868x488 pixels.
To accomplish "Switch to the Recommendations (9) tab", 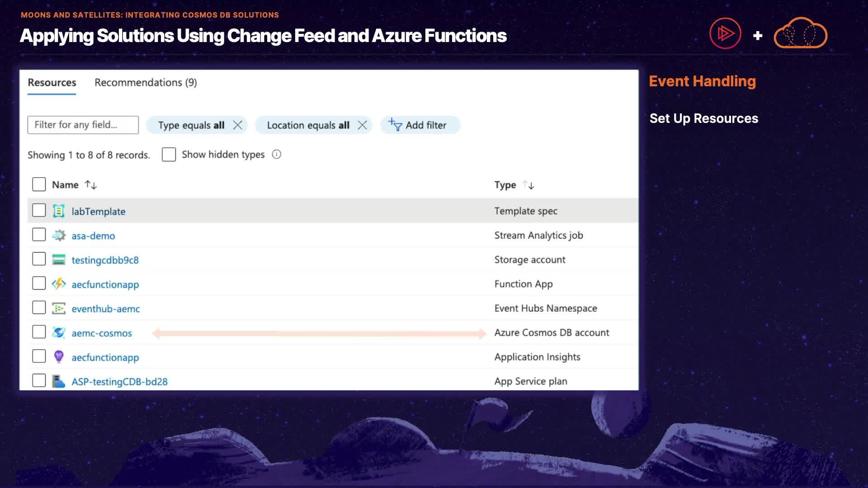I will (146, 83).
